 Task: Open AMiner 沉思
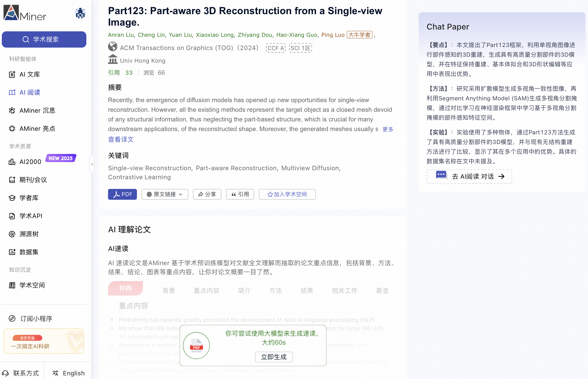[x=37, y=111]
